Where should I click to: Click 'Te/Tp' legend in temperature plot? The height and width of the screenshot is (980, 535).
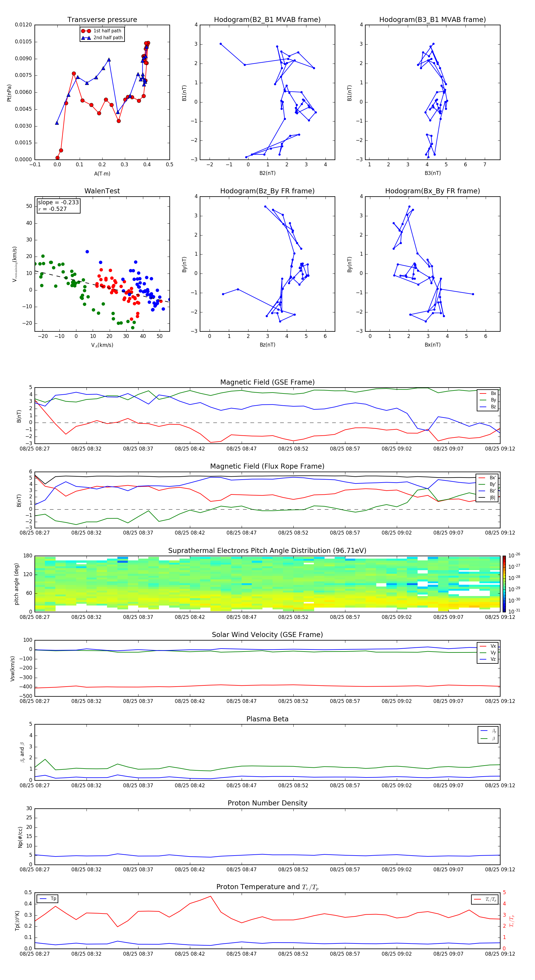tap(485, 899)
